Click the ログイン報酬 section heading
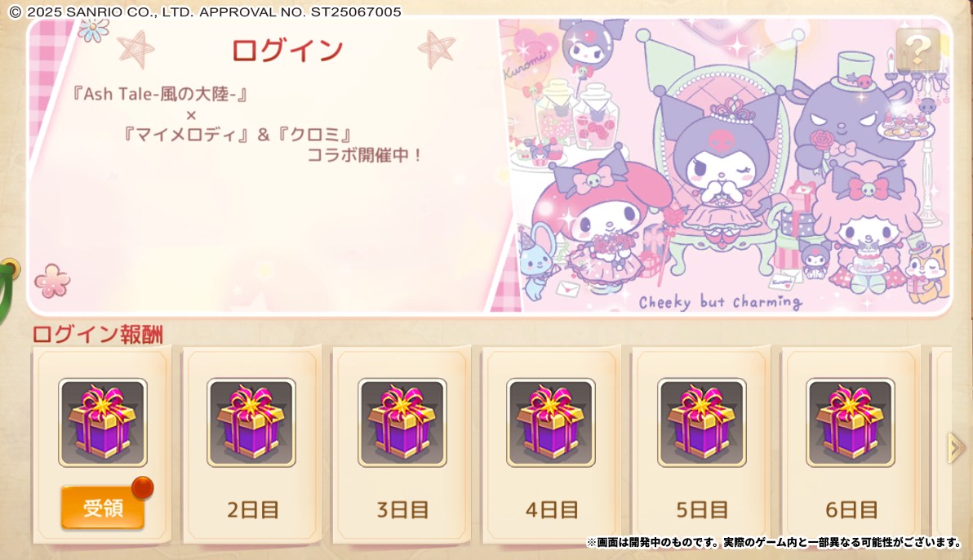 click(x=97, y=334)
